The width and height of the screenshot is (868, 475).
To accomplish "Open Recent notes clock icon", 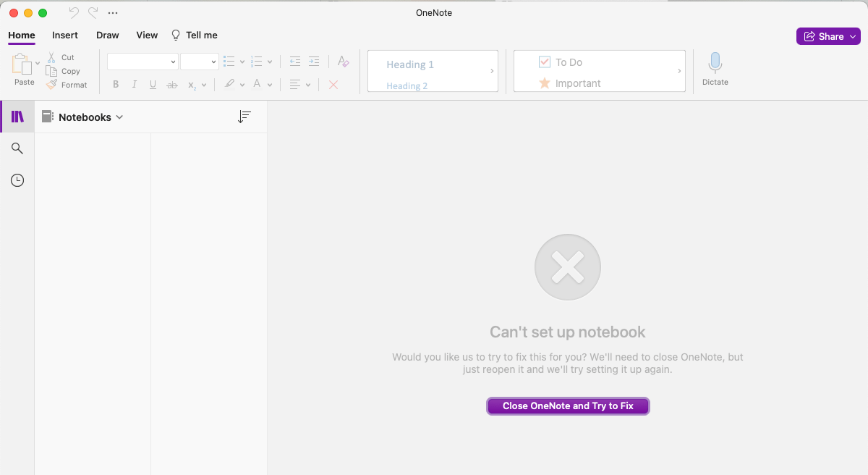I will [x=17, y=180].
